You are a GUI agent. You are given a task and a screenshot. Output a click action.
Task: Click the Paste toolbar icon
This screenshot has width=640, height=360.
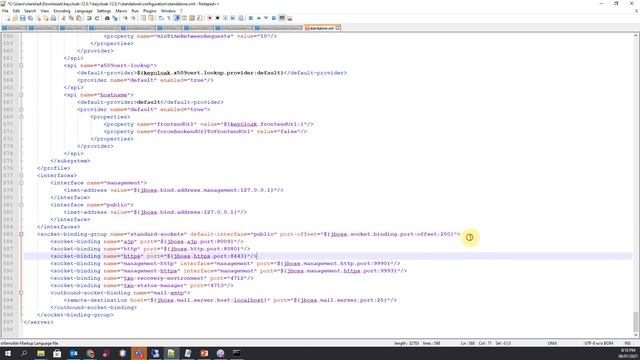pyautogui.click(x=79, y=18)
